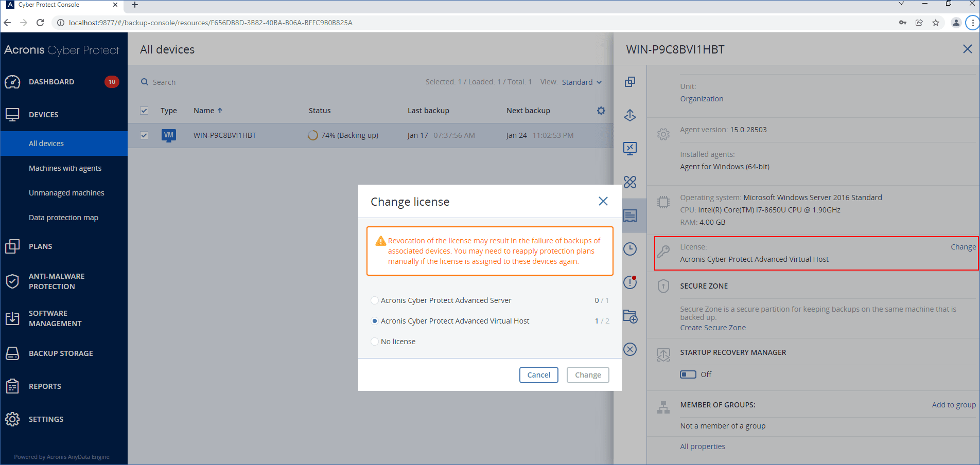Click the alerts icon with the red dot
This screenshot has height=465, width=980.
coord(629,282)
